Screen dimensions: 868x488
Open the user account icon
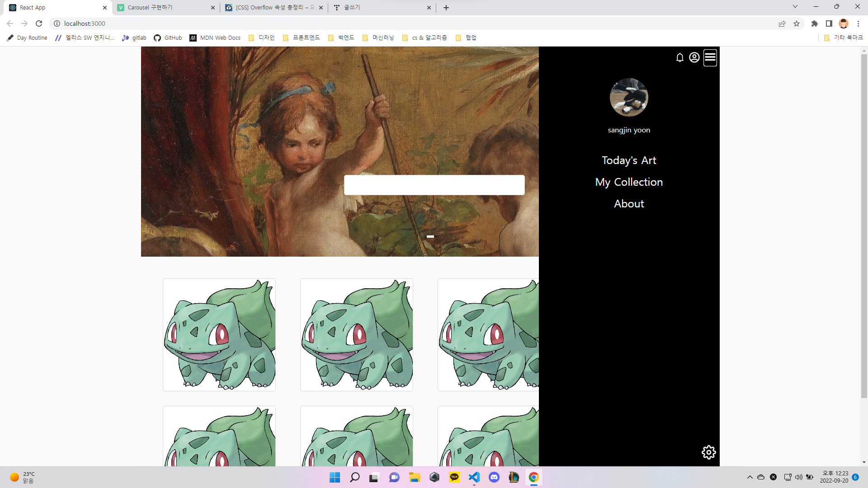tap(694, 57)
